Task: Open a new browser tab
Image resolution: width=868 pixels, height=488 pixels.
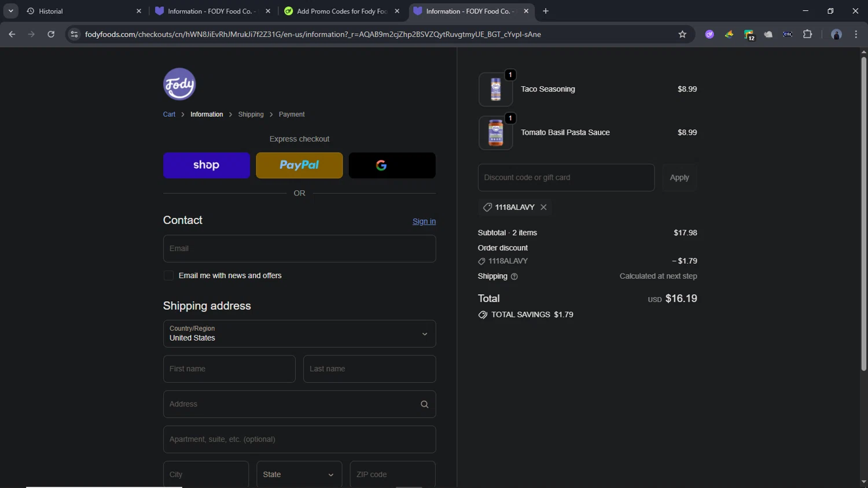Action: point(546,11)
